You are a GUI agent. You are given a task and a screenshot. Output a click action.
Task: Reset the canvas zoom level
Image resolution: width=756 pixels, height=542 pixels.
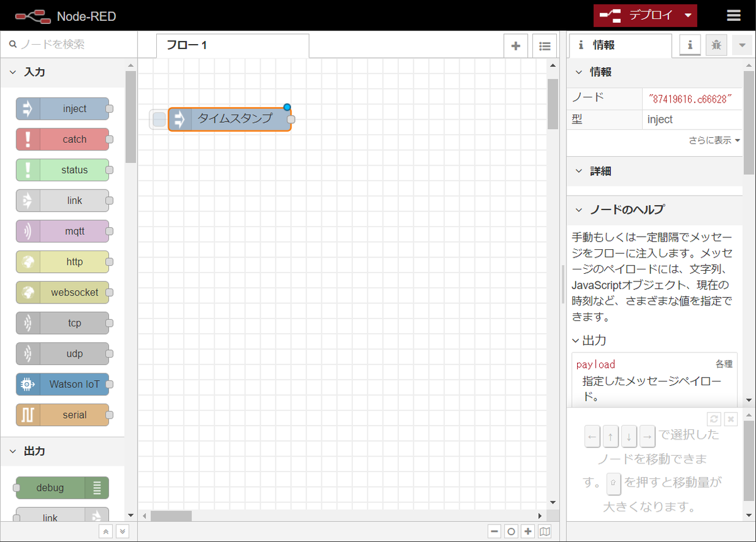point(511,531)
